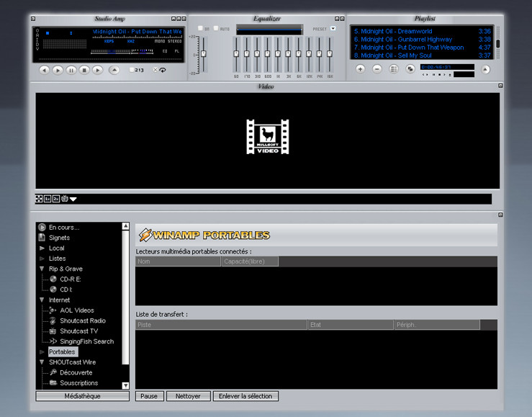Select the CD I: drive
Screen dimensions: 532x417
66,290
